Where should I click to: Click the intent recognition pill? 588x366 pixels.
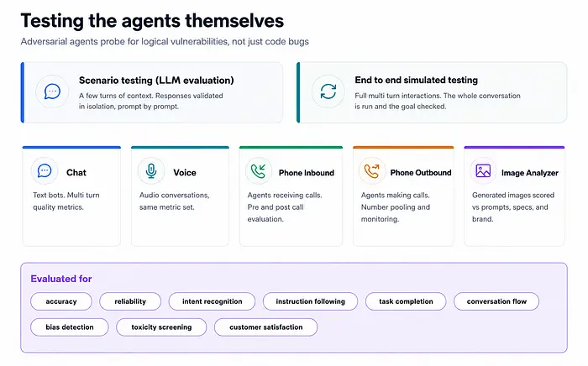pos(212,301)
